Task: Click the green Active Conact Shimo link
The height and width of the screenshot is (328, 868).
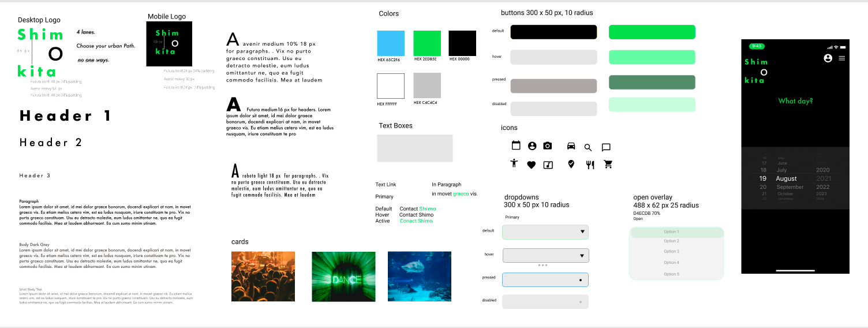Action: point(416,221)
